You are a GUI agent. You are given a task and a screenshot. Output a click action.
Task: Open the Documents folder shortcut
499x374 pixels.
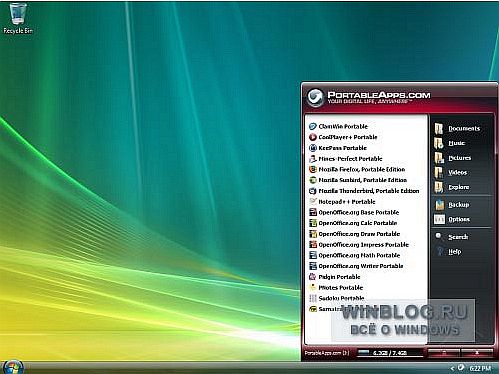coord(457,129)
